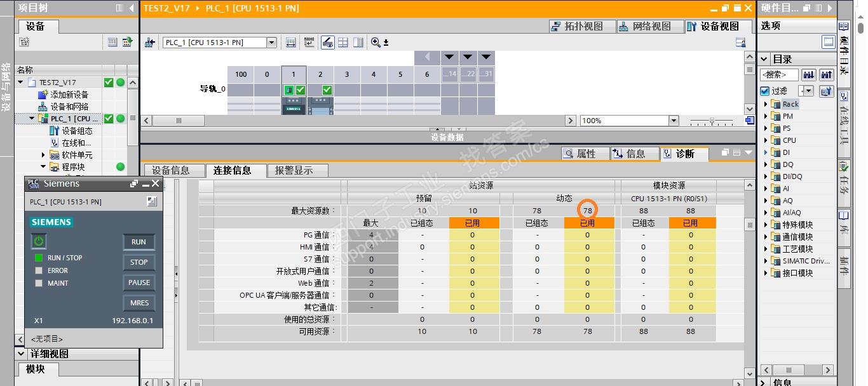This screenshot has width=868, height=386.
Task: Click the project tree details-view icon
Action: point(112,42)
